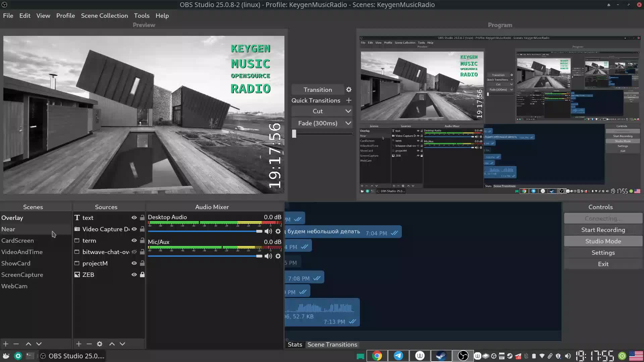Click Exit in Controls panel

pos(603,264)
